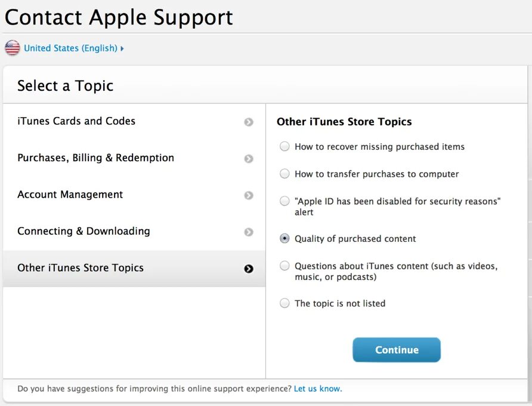Select The topic is not listed
The image size is (532, 406).
tap(284, 303)
